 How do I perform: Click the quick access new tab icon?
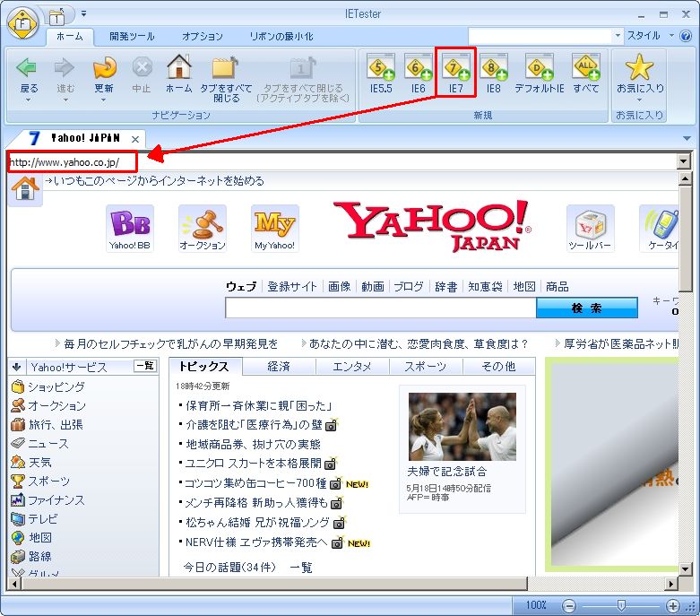click(x=57, y=17)
